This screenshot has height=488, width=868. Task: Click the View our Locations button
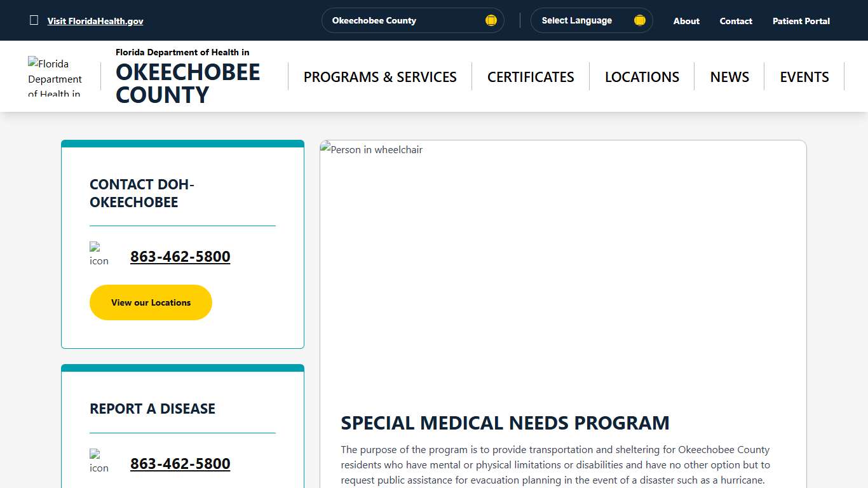point(151,302)
